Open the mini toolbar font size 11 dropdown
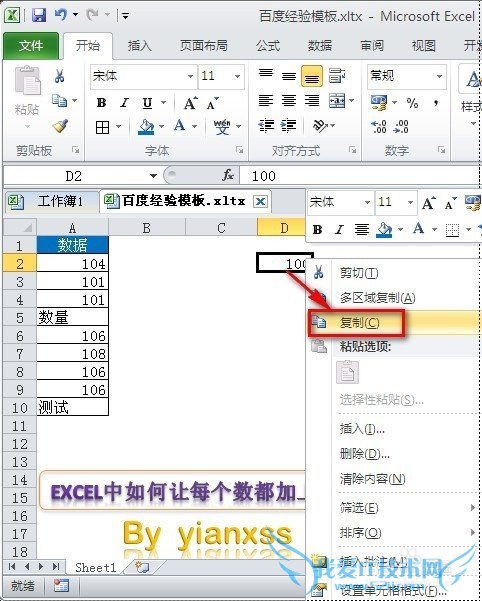 click(410, 202)
